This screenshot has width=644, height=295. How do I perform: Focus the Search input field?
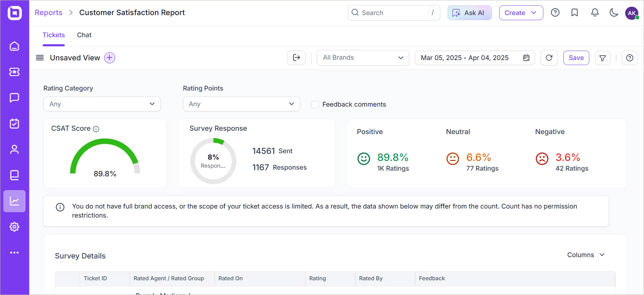click(394, 13)
